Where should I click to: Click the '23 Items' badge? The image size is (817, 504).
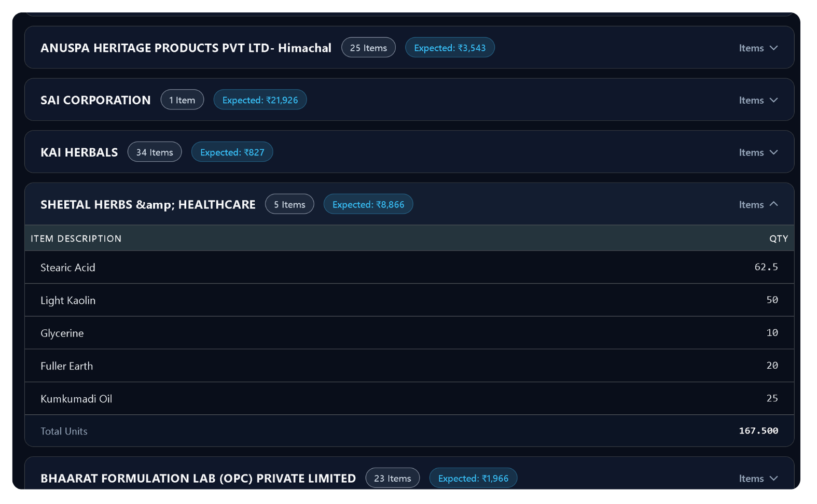(x=393, y=478)
